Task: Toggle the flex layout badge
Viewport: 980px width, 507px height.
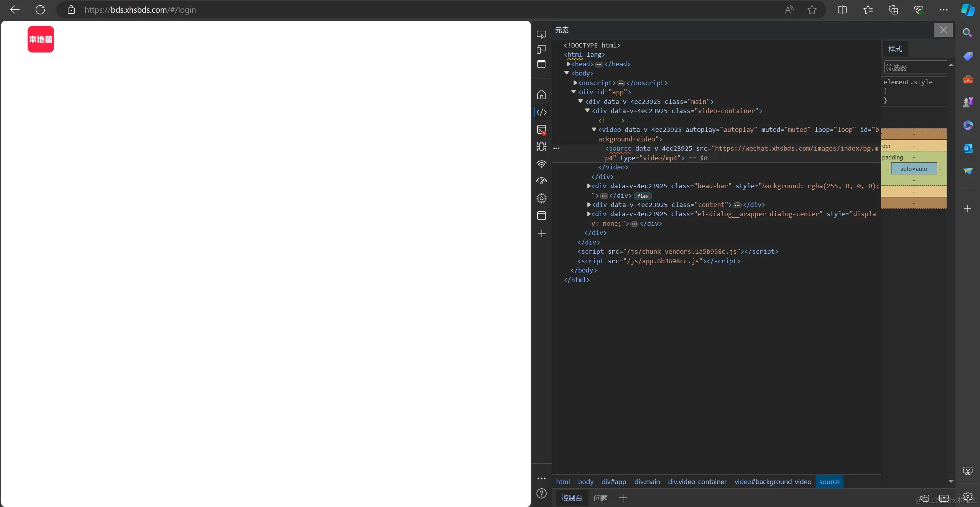Action: [x=643, y=196]
